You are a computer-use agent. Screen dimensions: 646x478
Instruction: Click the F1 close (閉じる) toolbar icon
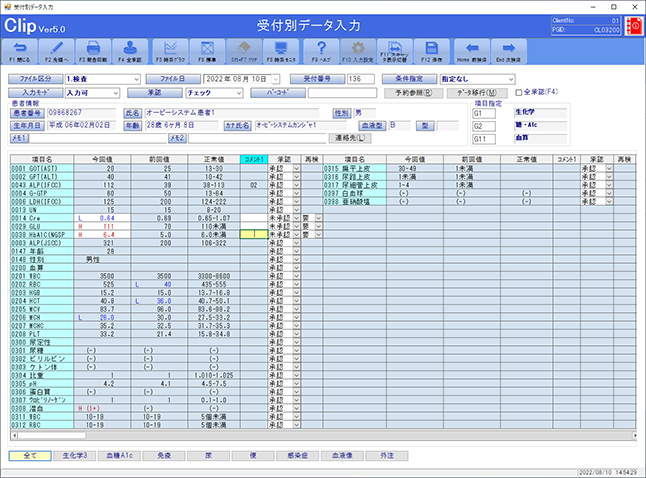tap(20, 52)
